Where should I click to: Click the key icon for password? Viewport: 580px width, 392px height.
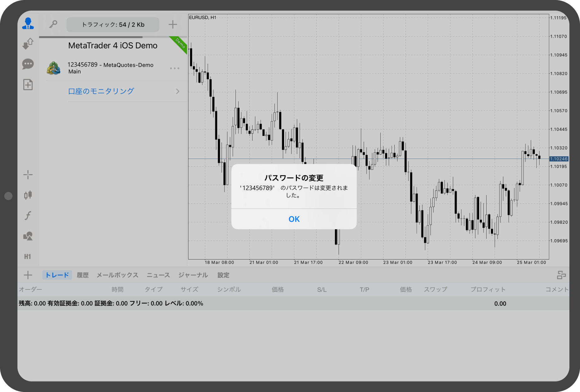click(53, 24)
